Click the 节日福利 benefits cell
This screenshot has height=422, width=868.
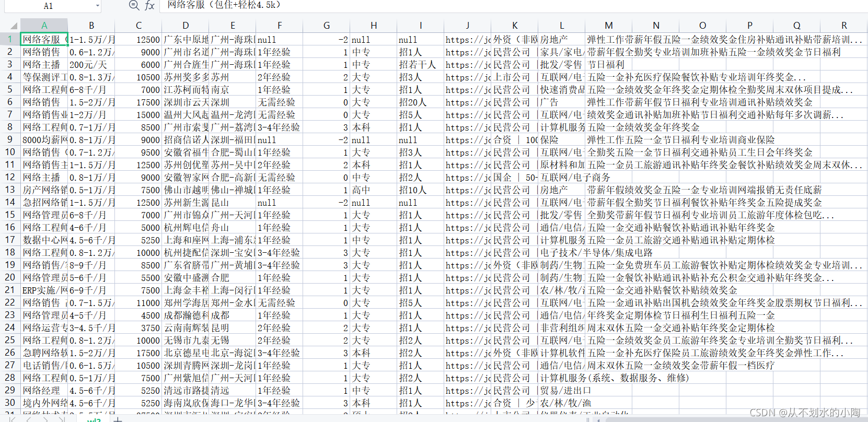[x=609, y=64]
